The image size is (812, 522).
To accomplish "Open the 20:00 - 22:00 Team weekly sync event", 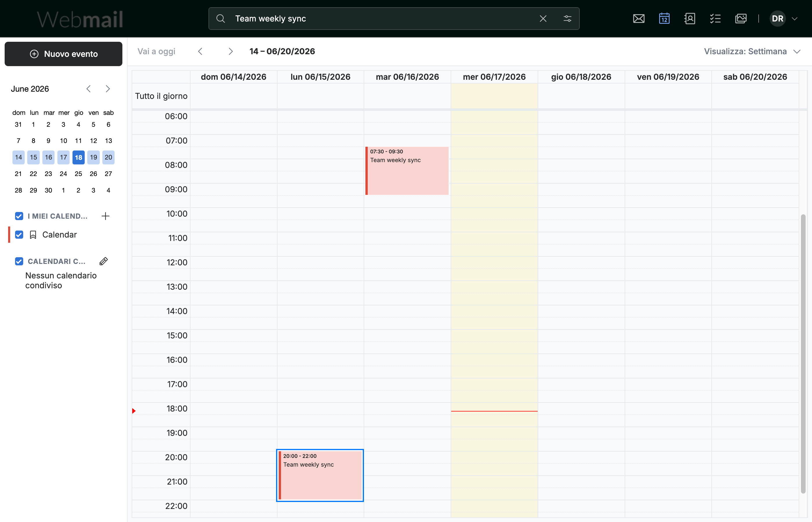I will pos(320,475).
